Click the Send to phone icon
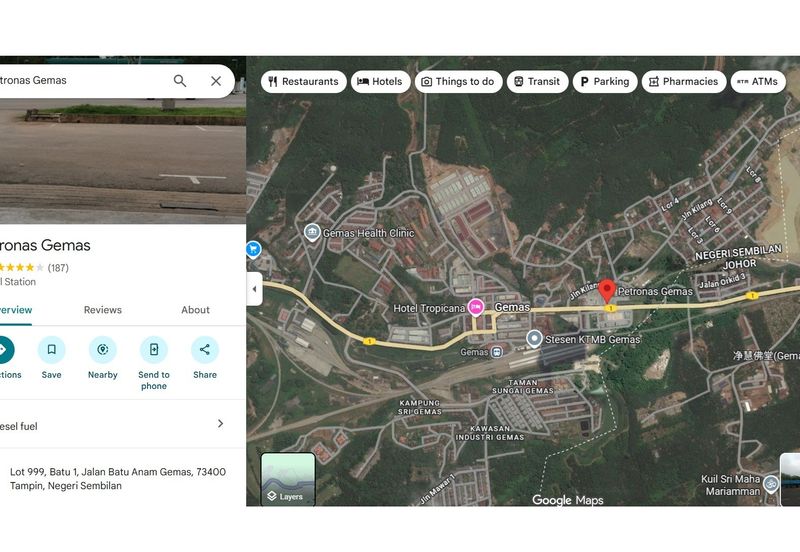The image size is (800, 552). click(x=154, y=349)
